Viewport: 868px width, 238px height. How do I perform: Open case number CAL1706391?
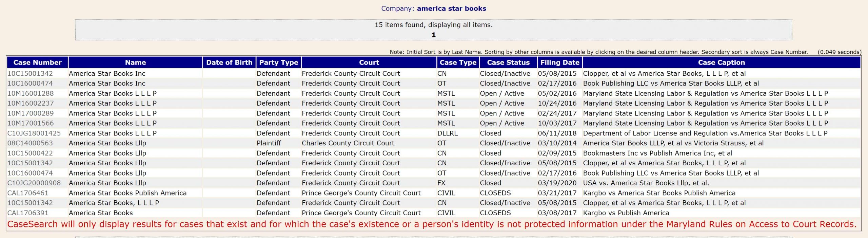pos(28,213)
